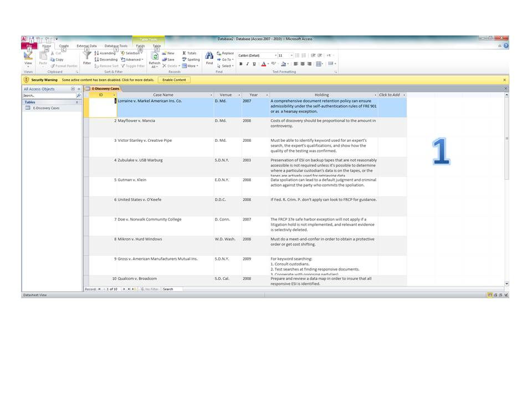Click the Copy command
This screenshot has height=399, width=532.
point(57,60)
